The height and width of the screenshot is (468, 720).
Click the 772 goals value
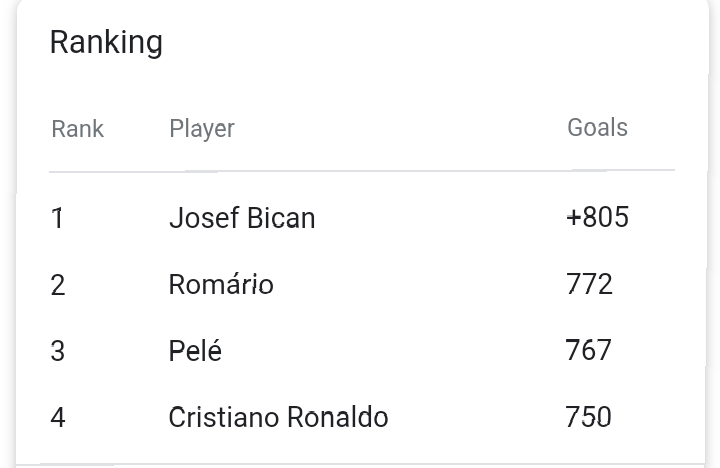pyautogui.click(x=589, y=284)
